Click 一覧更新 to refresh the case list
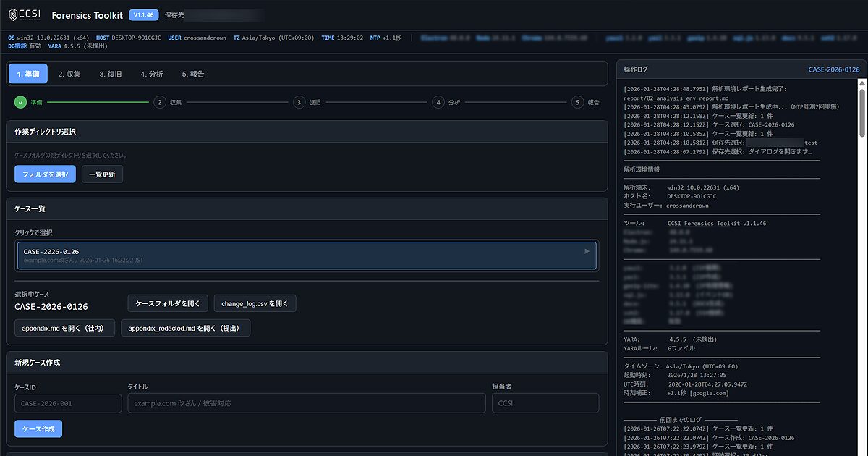Image resolution: width=868 pixels, height=456 pixels. pos(101,174)
